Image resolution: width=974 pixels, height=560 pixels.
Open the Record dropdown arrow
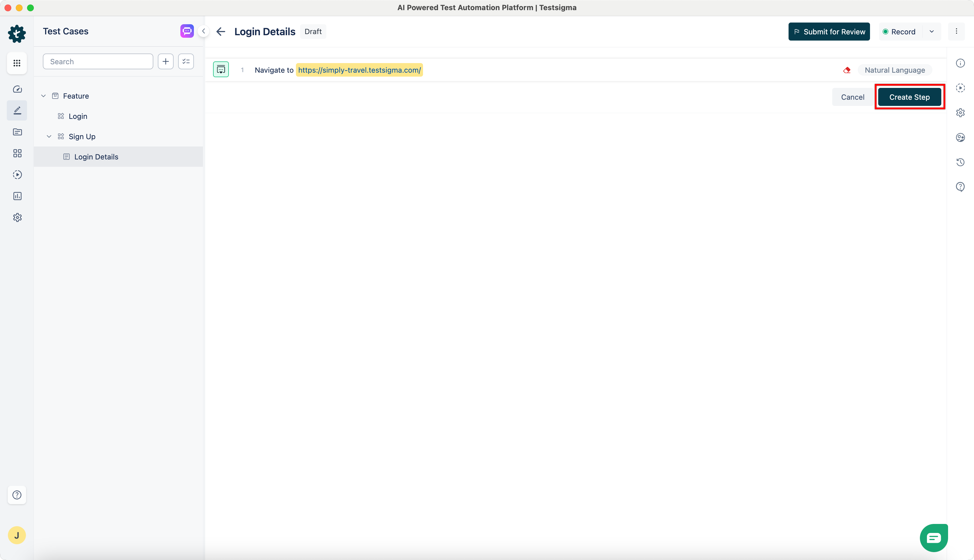pyautogui.click(x=932, y=32)
